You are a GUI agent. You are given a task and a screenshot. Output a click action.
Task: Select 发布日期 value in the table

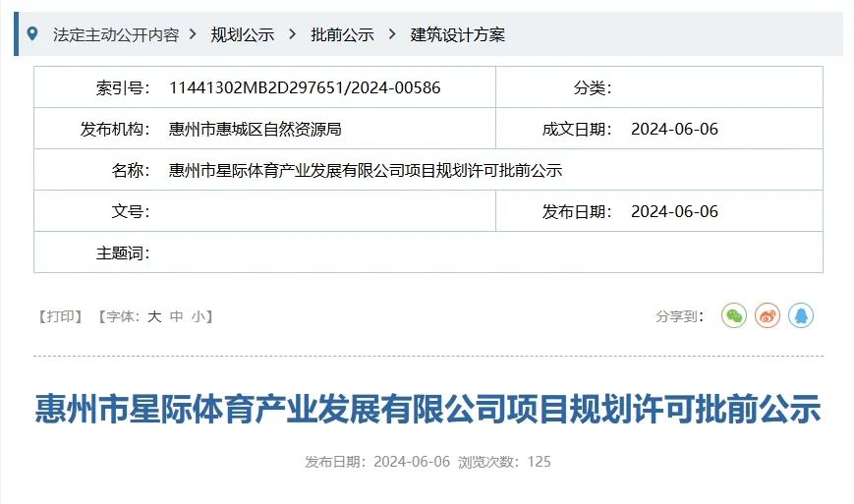point(674,211)
